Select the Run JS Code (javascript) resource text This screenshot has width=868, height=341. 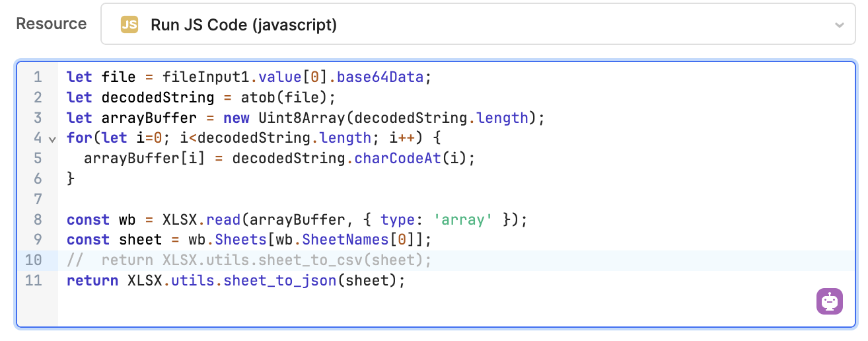tap(244, 25)
